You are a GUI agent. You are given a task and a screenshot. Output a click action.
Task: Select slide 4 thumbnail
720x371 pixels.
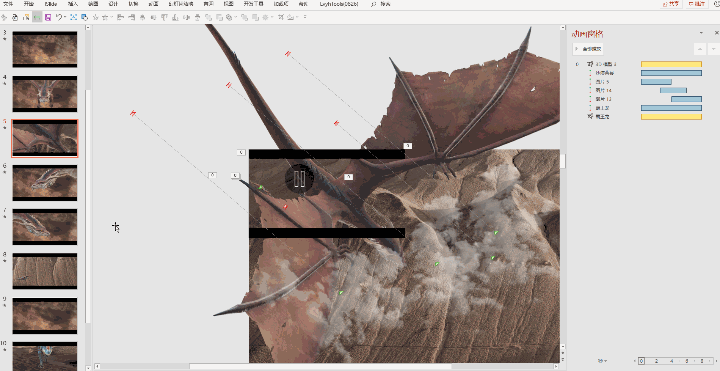click(45, 94)
